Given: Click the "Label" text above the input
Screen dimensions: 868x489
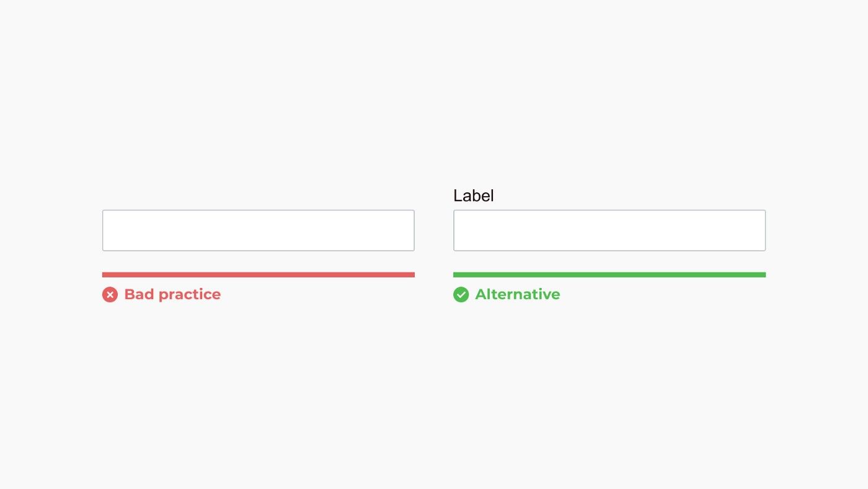Looking at the screenshot, I should (x=474, y=195).
